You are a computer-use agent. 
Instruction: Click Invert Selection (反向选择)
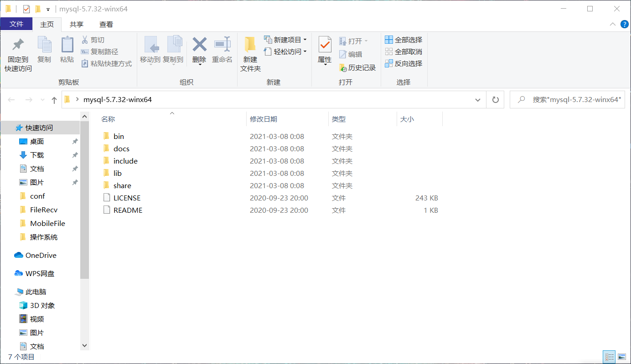coord(403,64)
